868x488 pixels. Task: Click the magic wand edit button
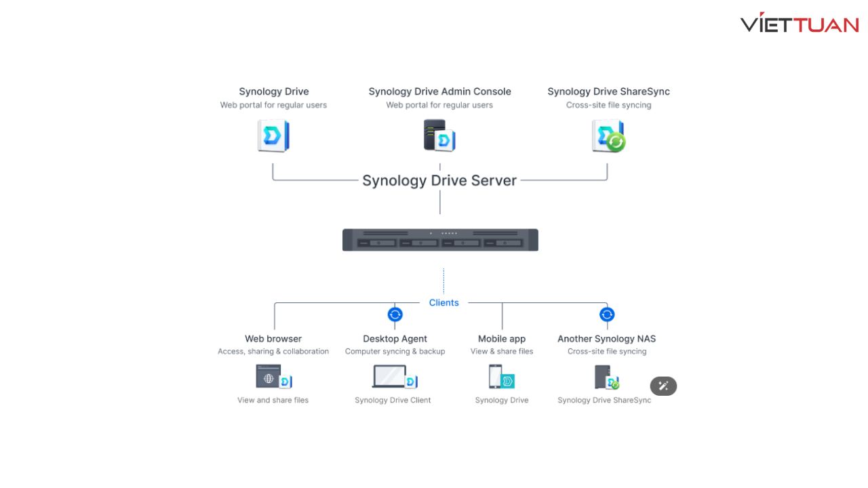coord(663,386)
